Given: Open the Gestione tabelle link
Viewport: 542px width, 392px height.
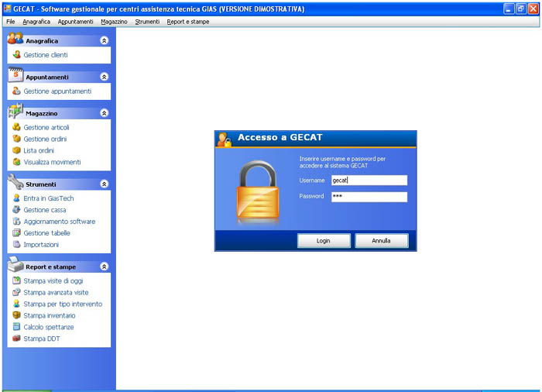Looking at the screenshot, I should click(x=46, y=233).
